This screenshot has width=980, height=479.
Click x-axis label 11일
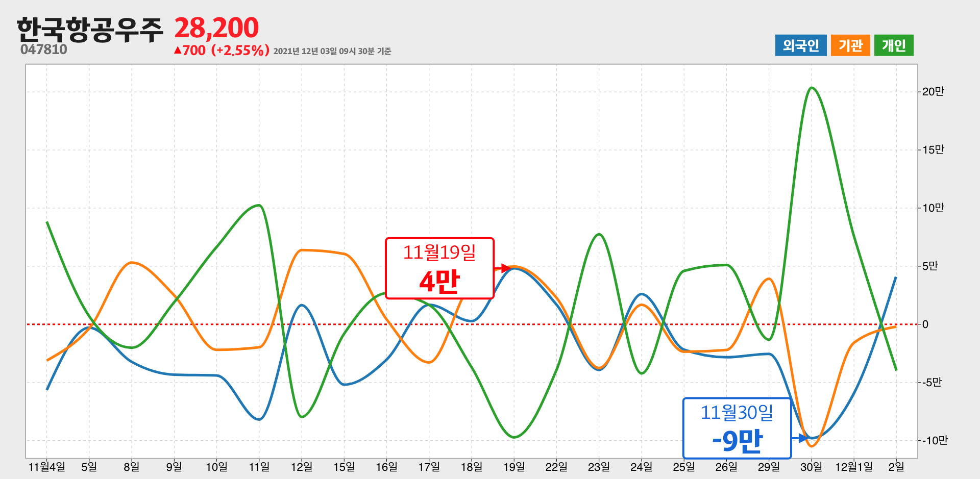[x=259, y=467]
